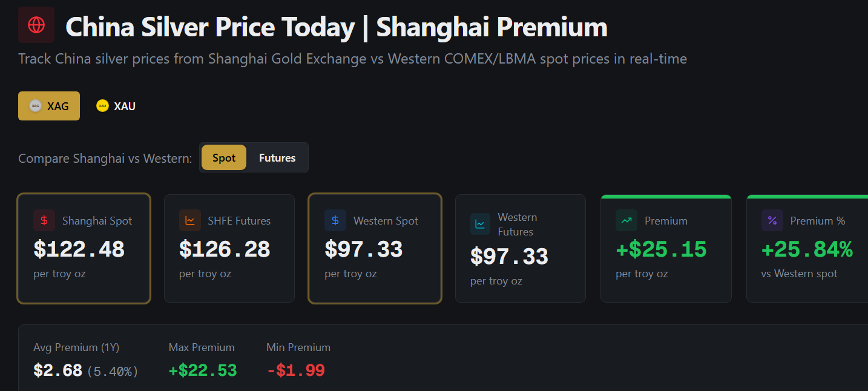Click the gold XAU coin icon
The height and width of the screenshot is (391, 868).
(x=102, y=106)
